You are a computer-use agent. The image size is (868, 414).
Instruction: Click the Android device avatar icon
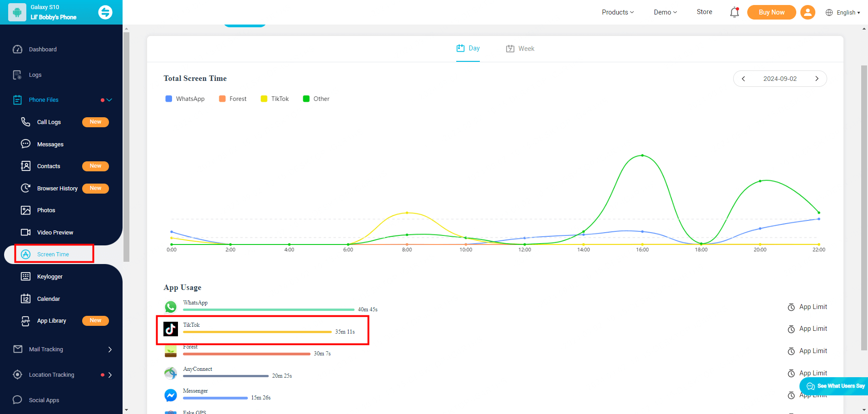click(17, 12)
